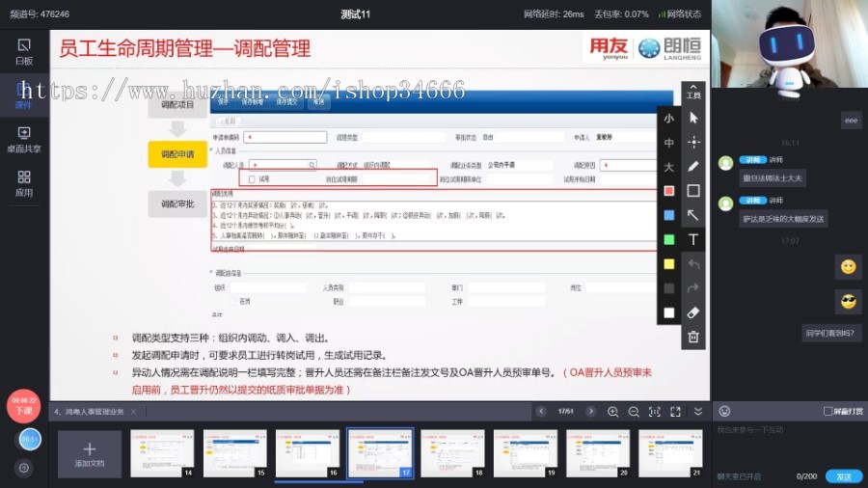Pick the red color swatch
The width and height of the screenshot is (868, 488).
[x=668, y=191]
